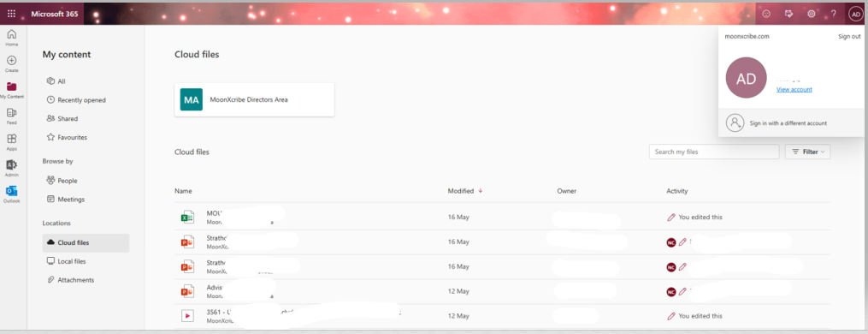The image size is (868, 334).
Task: Open the Apps icon in sidebar
Action: click(x=12, y=141)
